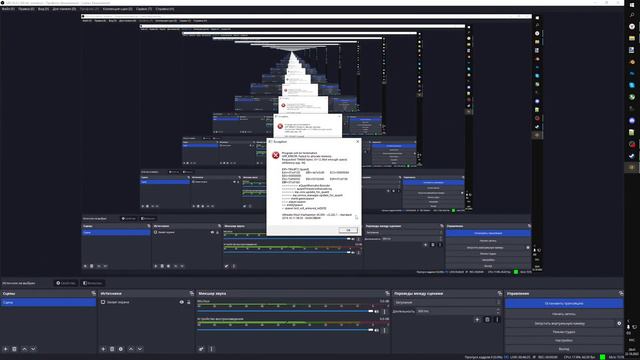Toggle lock on screen capture source
The image size is (640, 360).
click(189, 302)
